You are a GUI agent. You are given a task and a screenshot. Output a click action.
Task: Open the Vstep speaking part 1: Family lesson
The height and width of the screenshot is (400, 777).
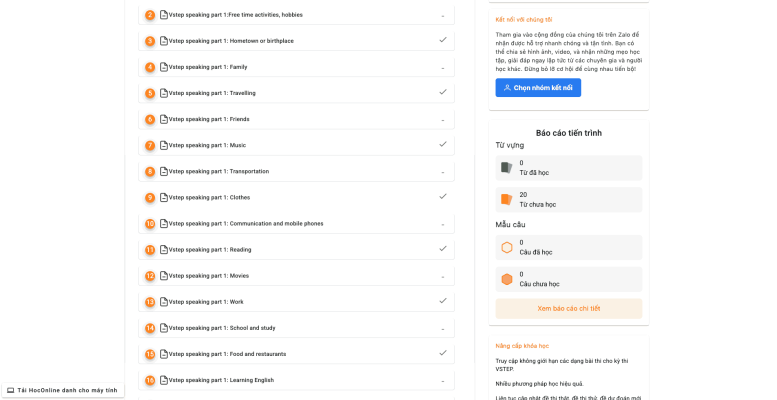click(x=296, y=67)
